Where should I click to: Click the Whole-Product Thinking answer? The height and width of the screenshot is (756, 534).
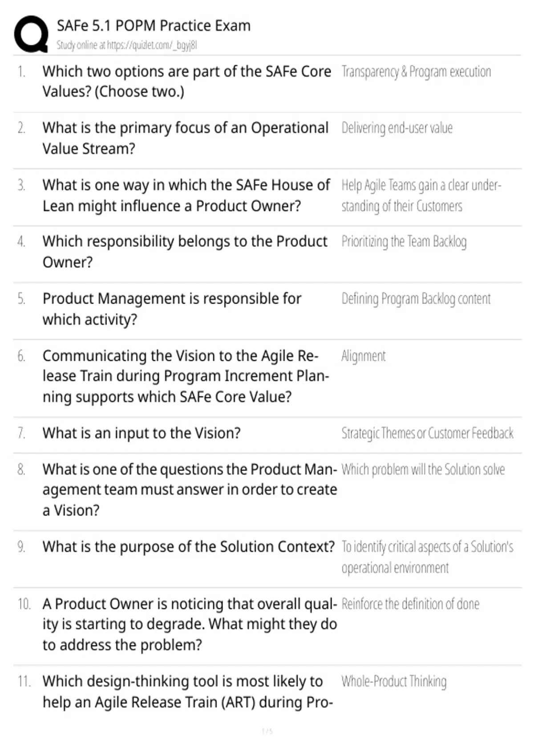click(x=394, y=681)
